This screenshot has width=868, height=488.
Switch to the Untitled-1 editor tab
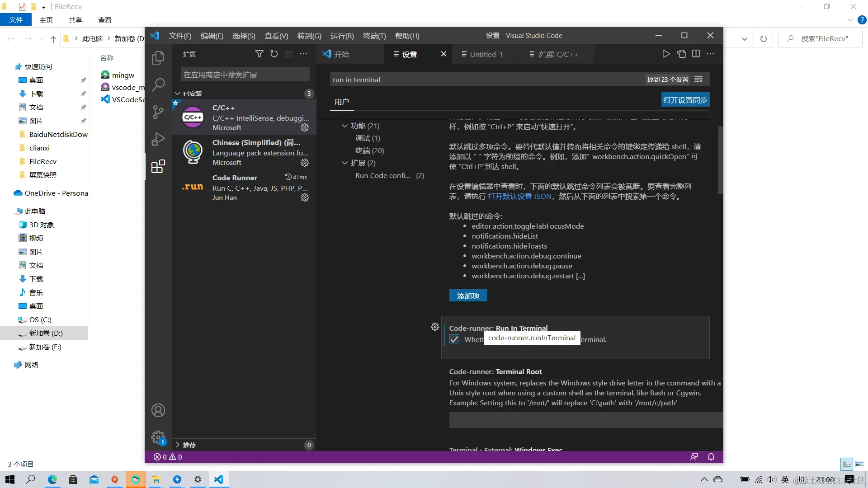[486, 54]
